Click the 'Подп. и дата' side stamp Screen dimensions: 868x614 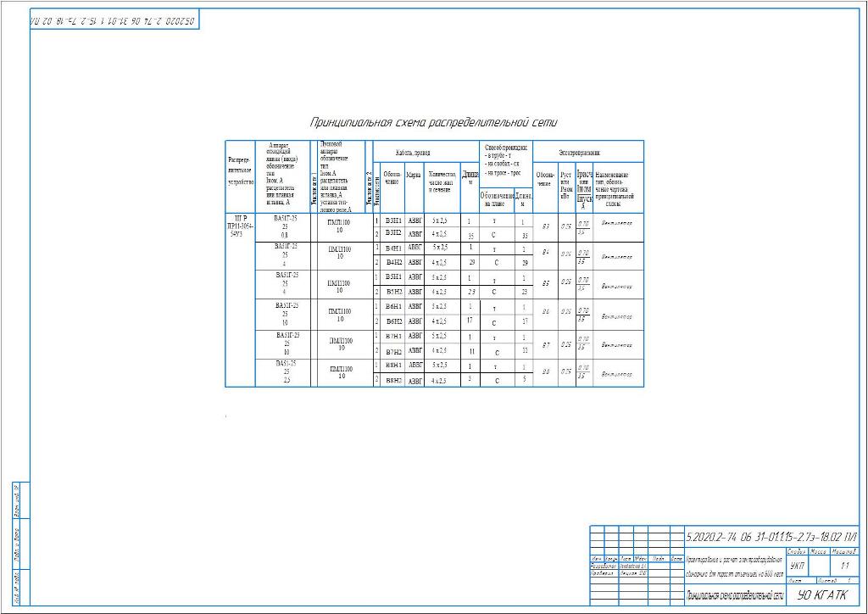[17, 544]
